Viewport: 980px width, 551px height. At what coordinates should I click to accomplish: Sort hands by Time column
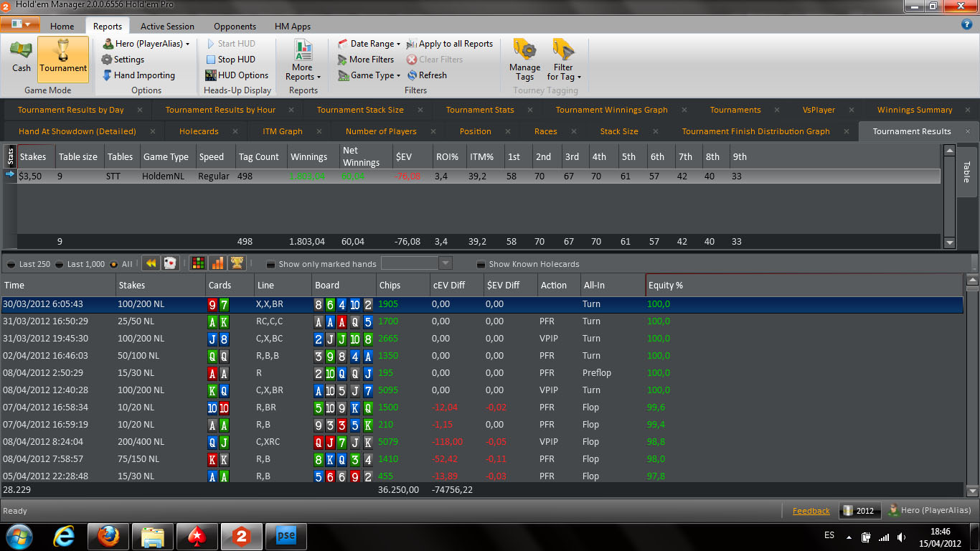pos(58,285)
